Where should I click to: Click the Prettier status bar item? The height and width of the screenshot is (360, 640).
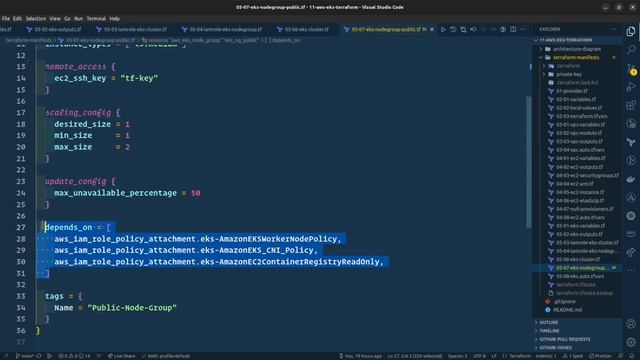600,356
